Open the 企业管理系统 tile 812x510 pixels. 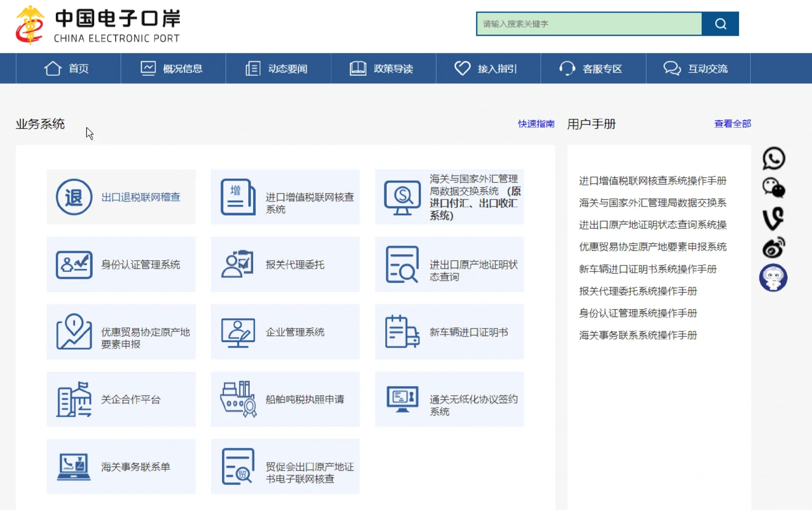pos(285,332)
